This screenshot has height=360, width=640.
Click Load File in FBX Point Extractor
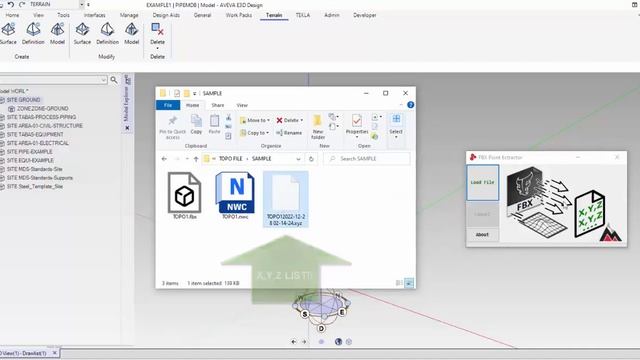tap(482, 182)
